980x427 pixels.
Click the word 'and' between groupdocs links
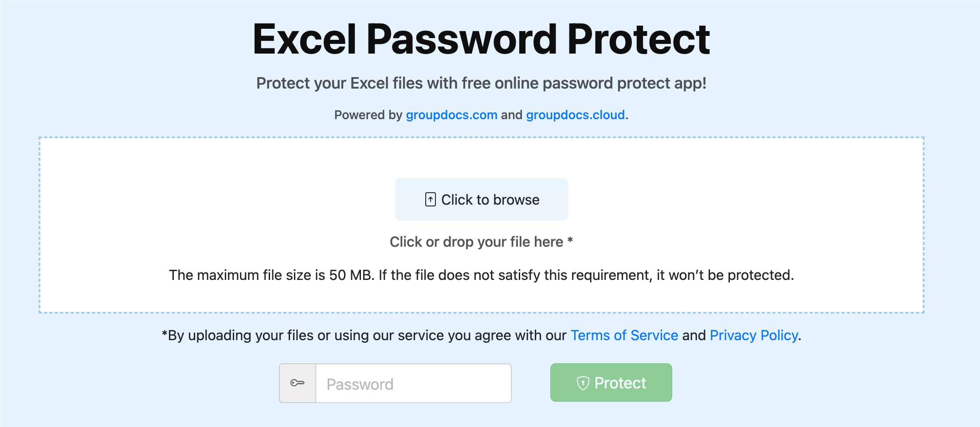click(512, 115)
